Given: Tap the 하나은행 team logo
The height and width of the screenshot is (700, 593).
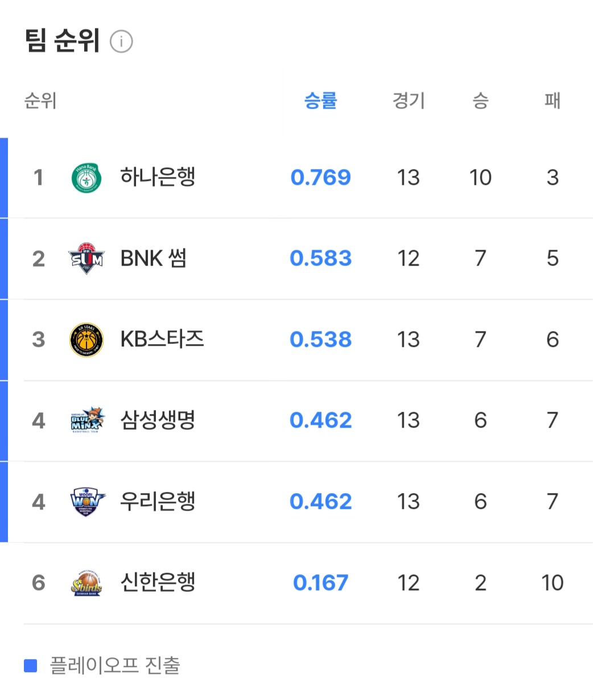Looking at the screenshot, I should [x=87, y=177].
